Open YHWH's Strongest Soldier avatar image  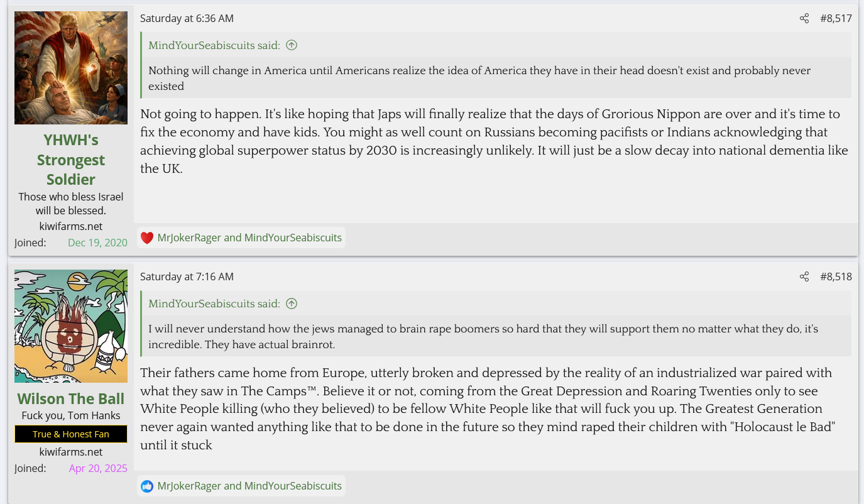71,68
